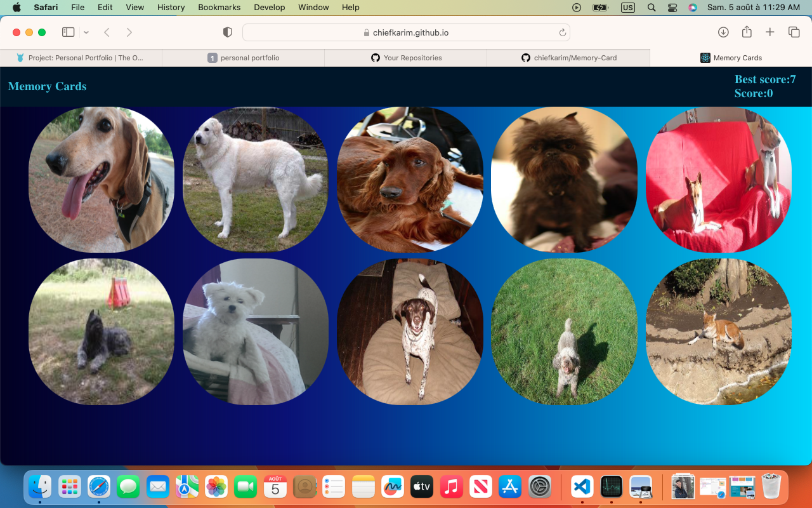Open the Share button in toolbar
Screen dimensions: 812x508
(747, 32)
